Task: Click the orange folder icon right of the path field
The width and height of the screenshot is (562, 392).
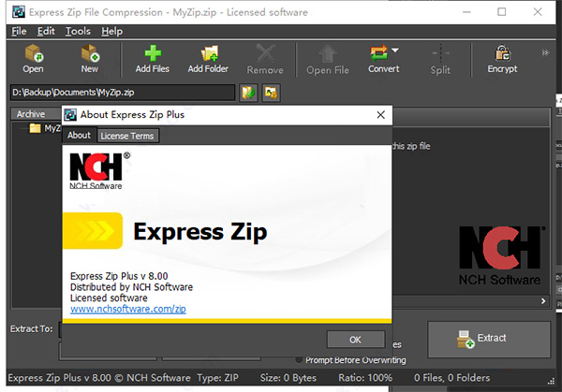Action: (x=271, y=93)
